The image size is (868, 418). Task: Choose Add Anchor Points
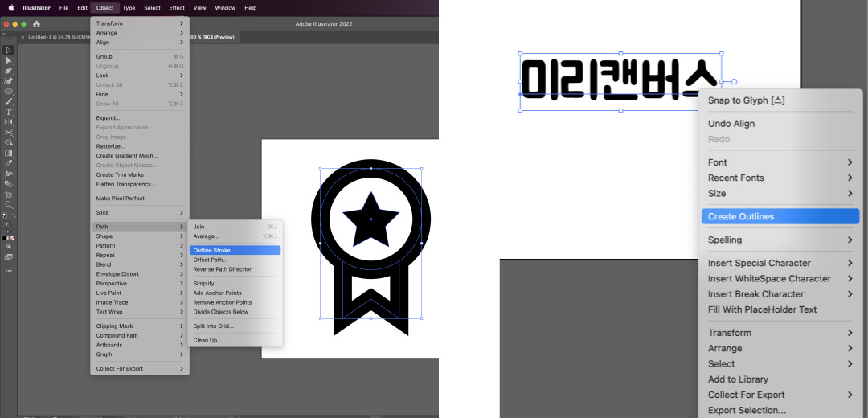pyautogui.click(x=235, y=293)
